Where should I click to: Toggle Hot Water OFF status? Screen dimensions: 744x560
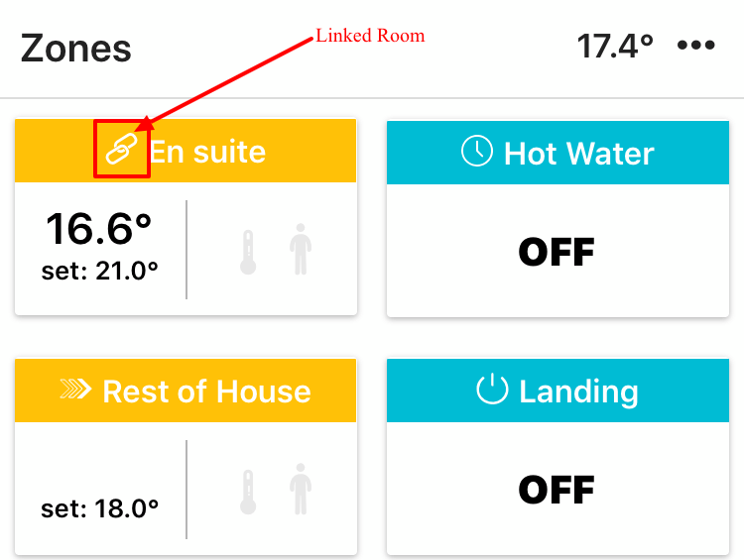coord(557,252)
